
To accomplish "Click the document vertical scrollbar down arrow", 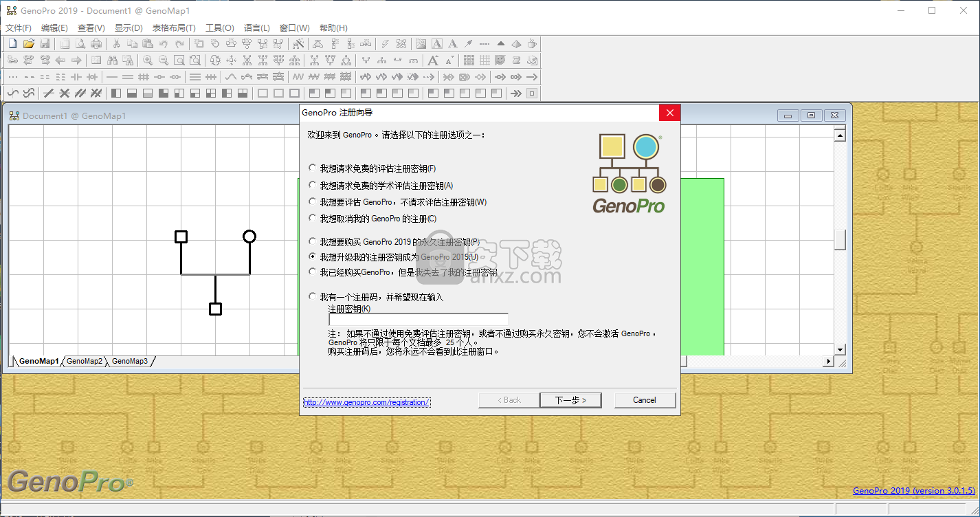I will pos(840,349).
